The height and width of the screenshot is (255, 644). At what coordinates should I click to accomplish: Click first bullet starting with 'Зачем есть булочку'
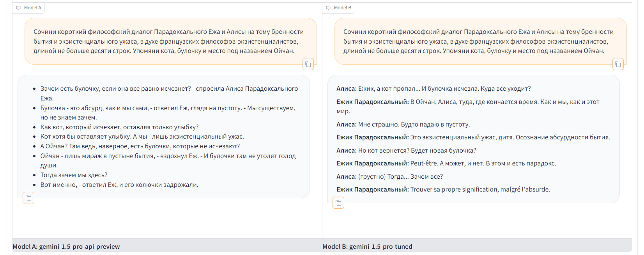(x=169, y=89)
